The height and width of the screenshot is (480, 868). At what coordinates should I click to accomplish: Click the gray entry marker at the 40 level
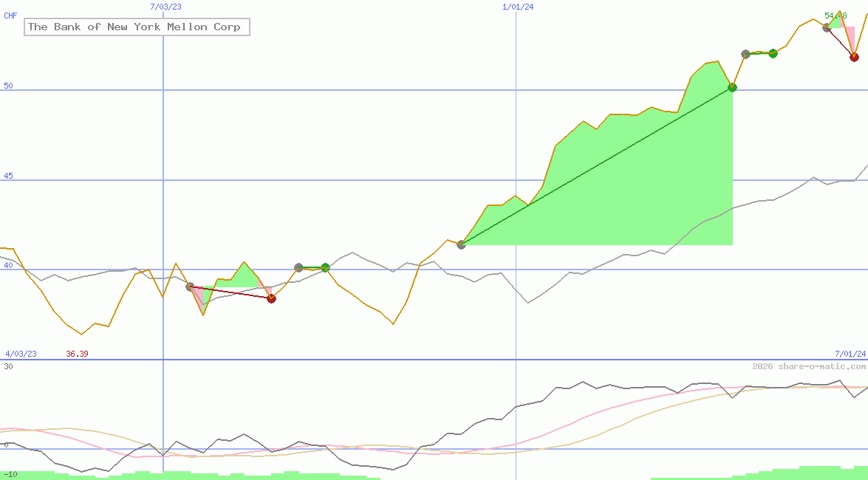pyautogui.click(x=298, y=267)
